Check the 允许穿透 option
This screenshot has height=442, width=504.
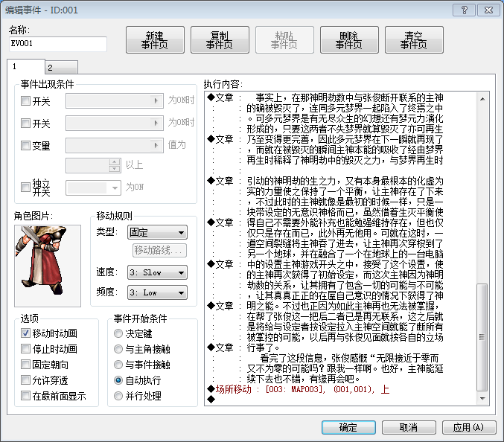pyautogui.click(x=25, y=380)
